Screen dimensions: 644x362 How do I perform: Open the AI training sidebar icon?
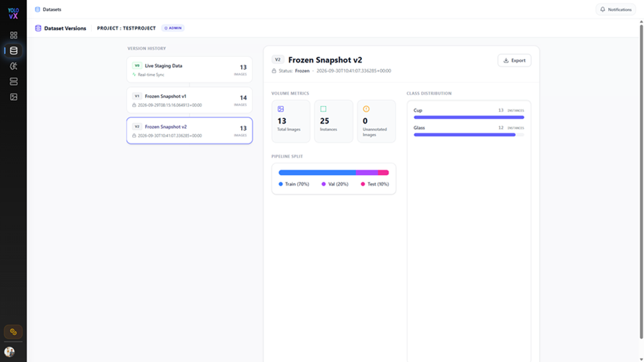pos(14,66)
